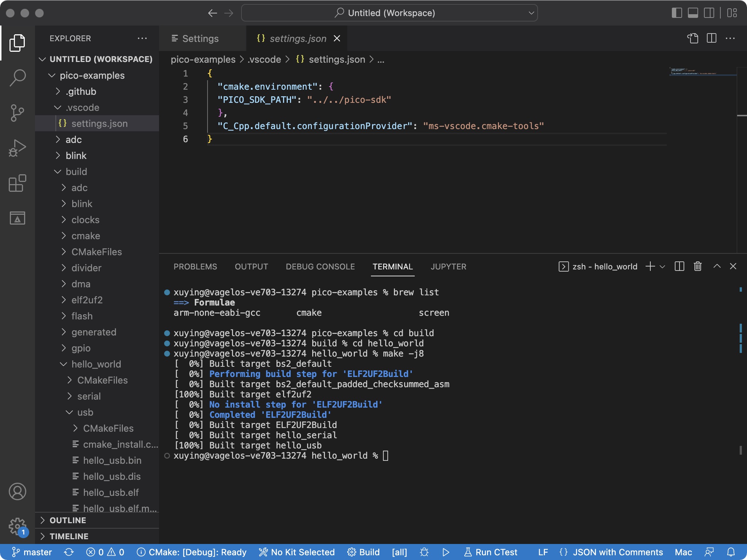Viewport: 747px width, 560px height.
Task: Launch CMake debug with the bug icon
Action: pyautogui.click(x=424, y=552)
